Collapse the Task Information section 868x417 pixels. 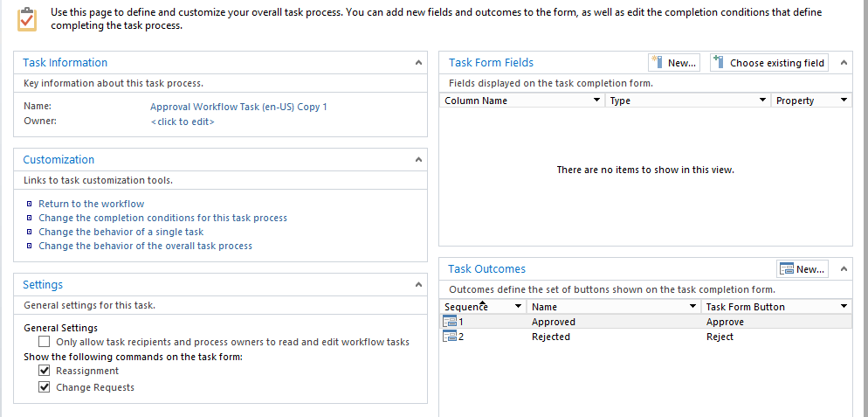click(x=418, y=63)
